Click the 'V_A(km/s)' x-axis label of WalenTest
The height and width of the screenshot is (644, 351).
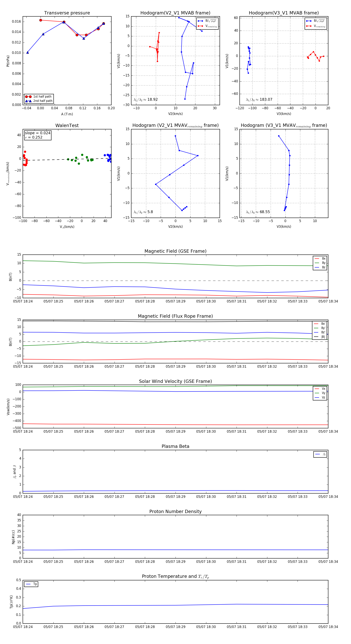[x=67, y=227]
